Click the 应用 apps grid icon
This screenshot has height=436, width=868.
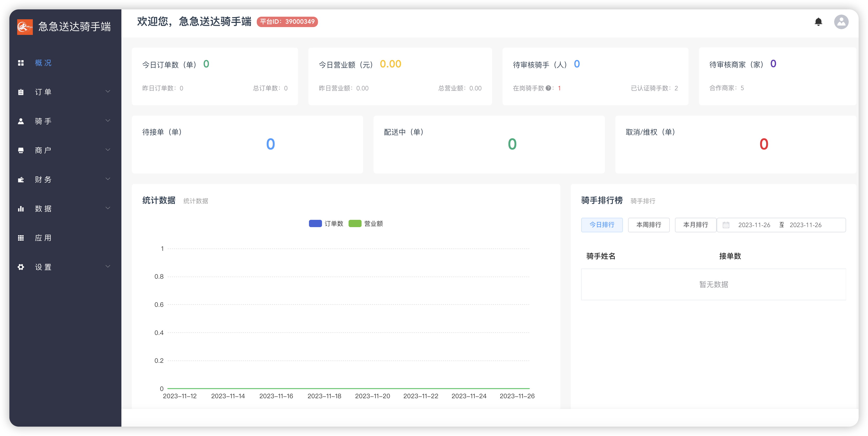tap(21, 238)
